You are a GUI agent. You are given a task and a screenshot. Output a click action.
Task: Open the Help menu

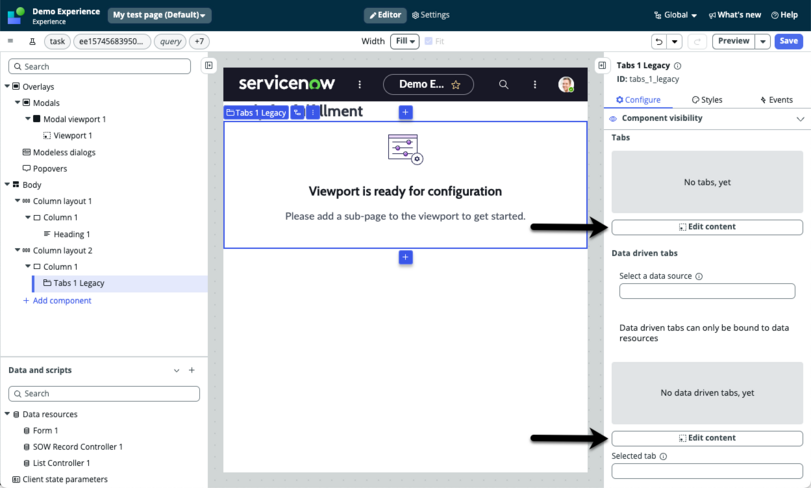(x=784, y=15)
